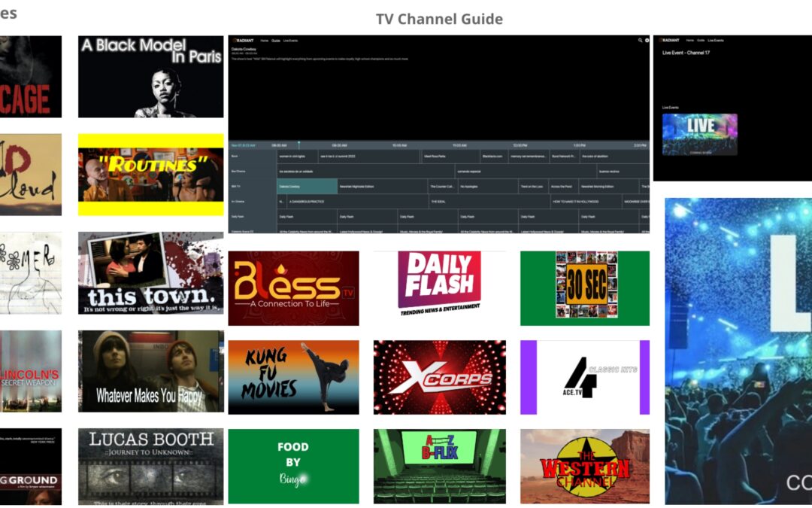Image resolution: width=812 pixels, height=508 pixels.
Task: Open the settings gear in the Radiant guide
Action: [647, 41]
